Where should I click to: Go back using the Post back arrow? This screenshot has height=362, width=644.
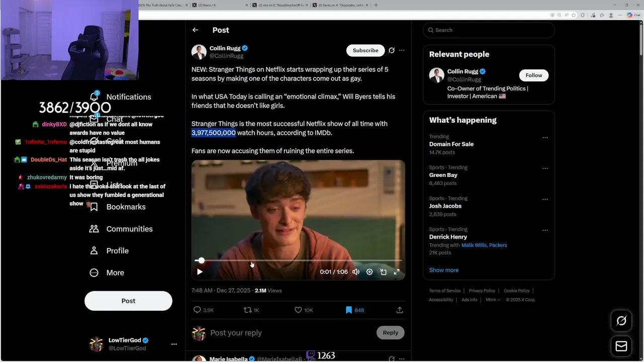click(195, 30)
